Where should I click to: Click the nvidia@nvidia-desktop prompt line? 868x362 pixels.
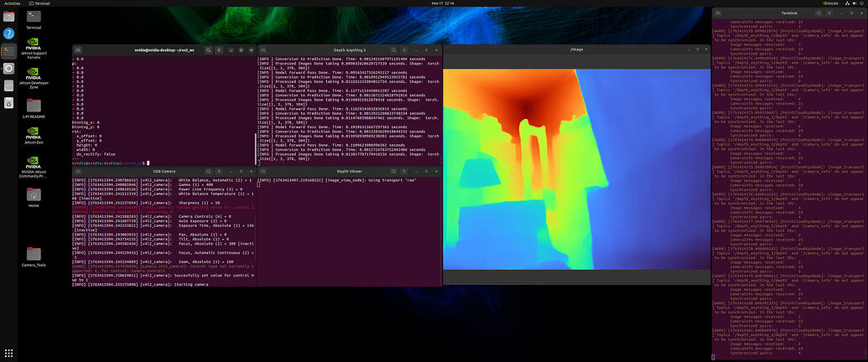point(110,163)
